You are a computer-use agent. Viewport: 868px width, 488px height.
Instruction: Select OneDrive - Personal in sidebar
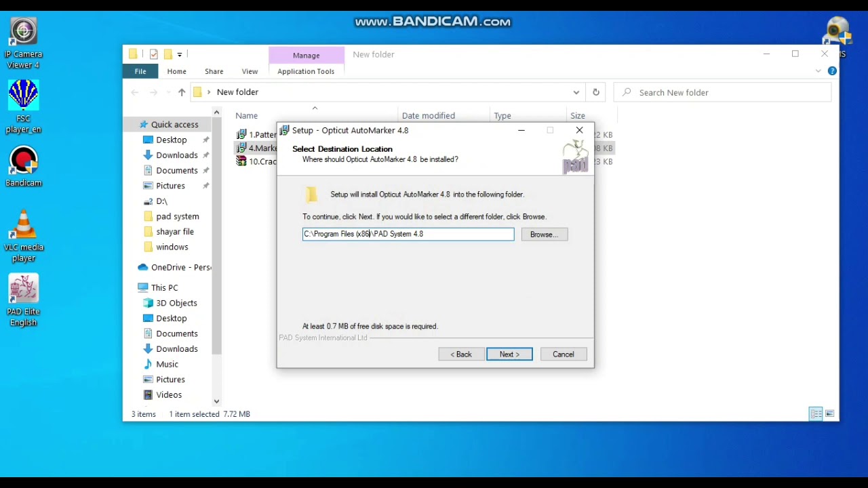pos(174,267)
